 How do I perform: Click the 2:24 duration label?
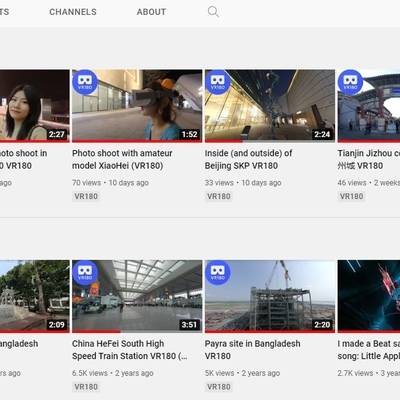(x=322, y=134)
